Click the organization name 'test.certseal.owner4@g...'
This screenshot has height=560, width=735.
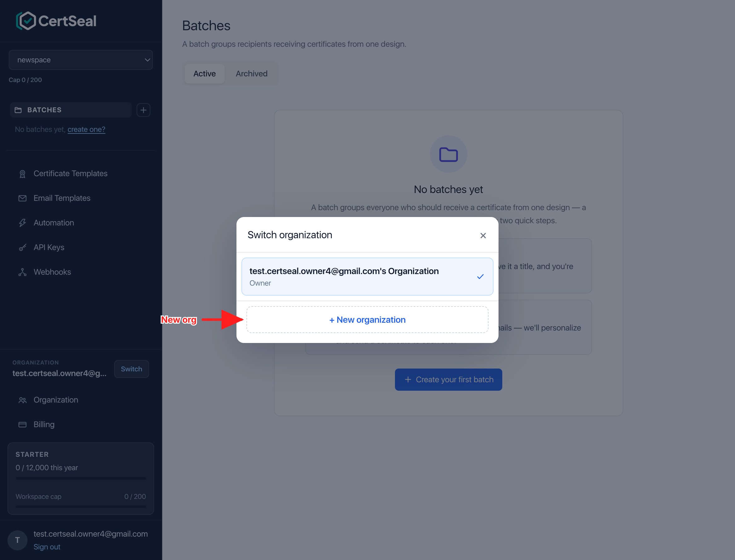[60, 373]
